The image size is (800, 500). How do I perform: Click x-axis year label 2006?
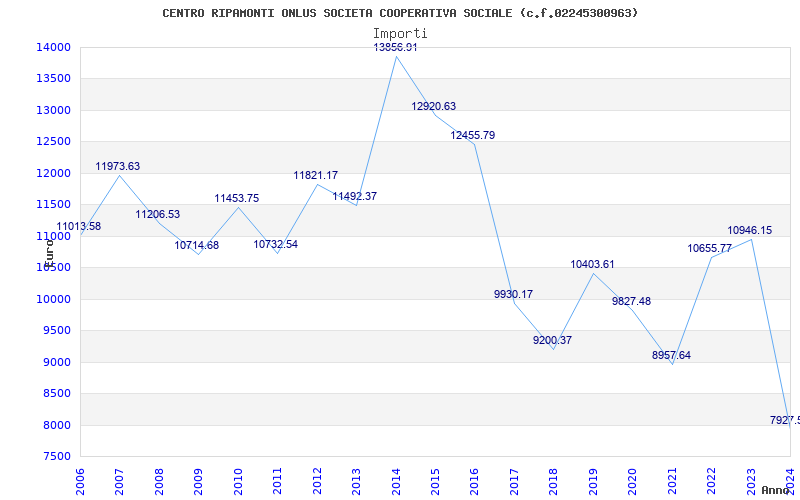80,481
